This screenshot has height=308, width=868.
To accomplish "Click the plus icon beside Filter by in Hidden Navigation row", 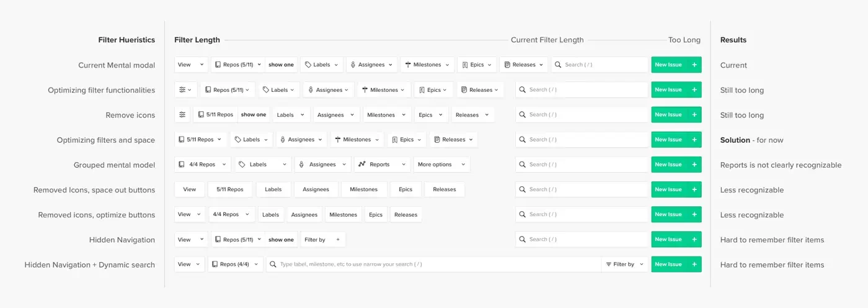I will (338, 239).
